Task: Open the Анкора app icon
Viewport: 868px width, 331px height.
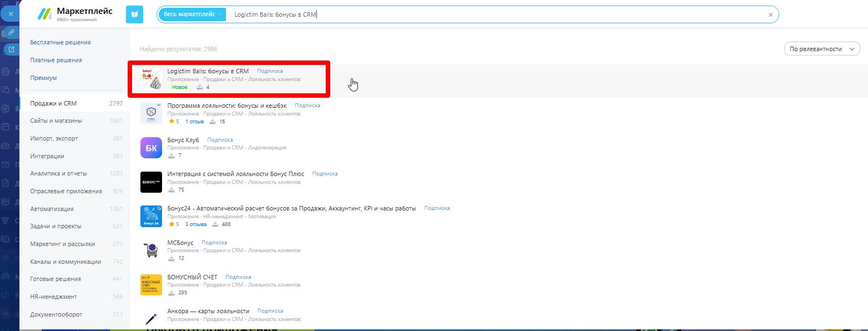Action: [x=151, y=318]
